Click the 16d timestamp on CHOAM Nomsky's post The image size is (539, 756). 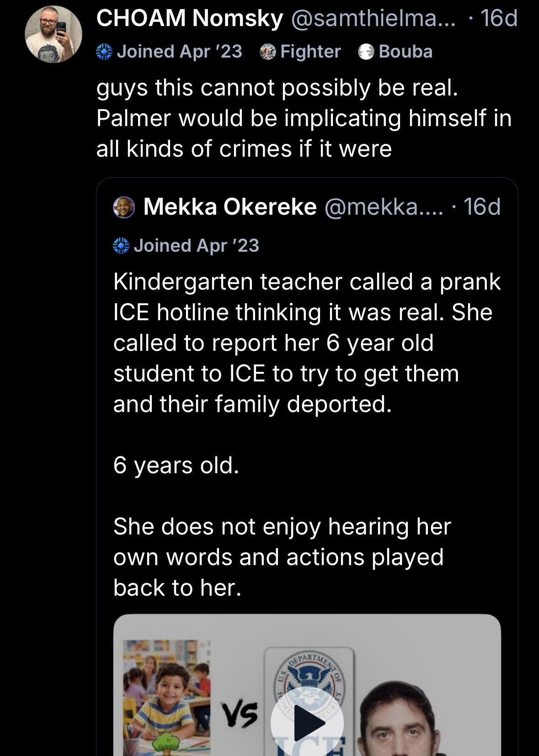[x=499, y=19]
